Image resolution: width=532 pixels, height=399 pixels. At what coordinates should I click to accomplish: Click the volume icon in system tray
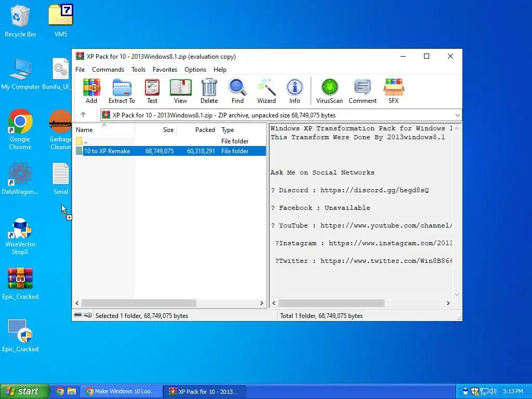(493, 392)
